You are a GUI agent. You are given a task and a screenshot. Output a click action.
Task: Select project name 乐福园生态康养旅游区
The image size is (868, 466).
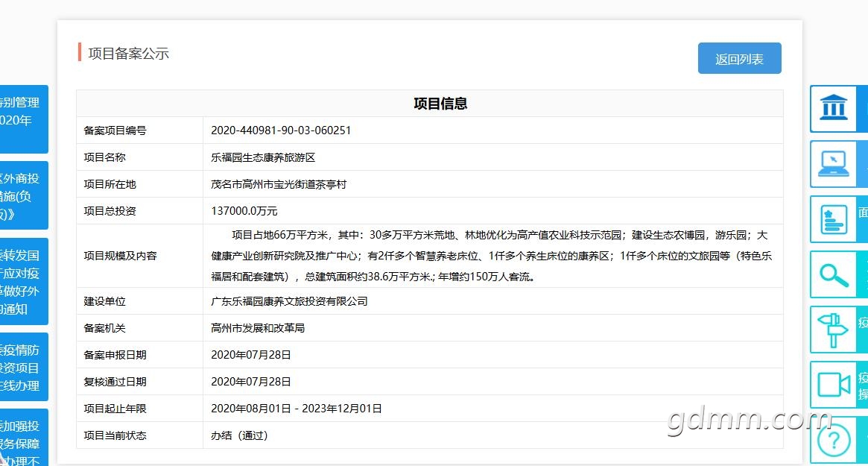[x=263, y=157]
